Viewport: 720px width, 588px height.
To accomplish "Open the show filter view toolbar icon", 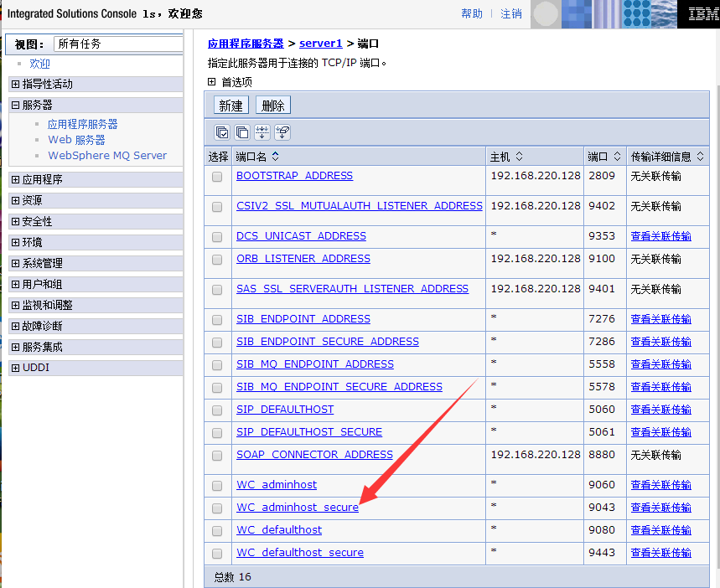I will (x=262, y=132).
